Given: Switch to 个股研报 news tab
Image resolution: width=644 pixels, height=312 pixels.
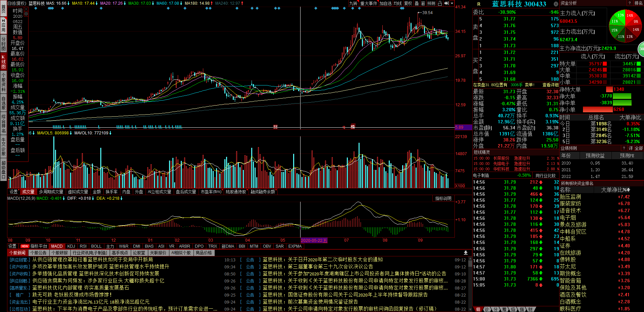Looking at the screenshot, I should coord(60,253).
